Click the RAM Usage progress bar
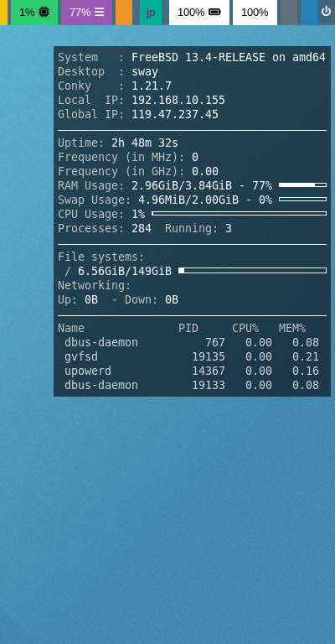Image resolution: width=335 pixels, height=644 pixels. click(302, 185)
